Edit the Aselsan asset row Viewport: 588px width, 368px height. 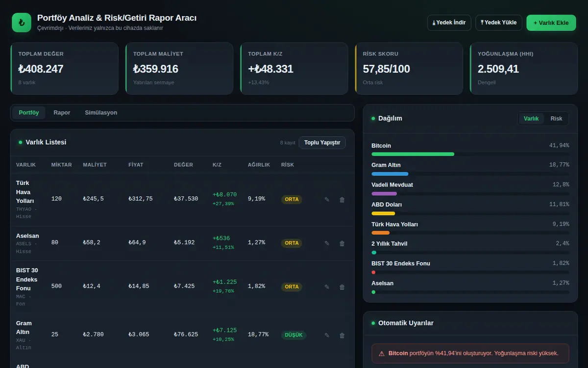pyautogui.click(x=327, y=243)
